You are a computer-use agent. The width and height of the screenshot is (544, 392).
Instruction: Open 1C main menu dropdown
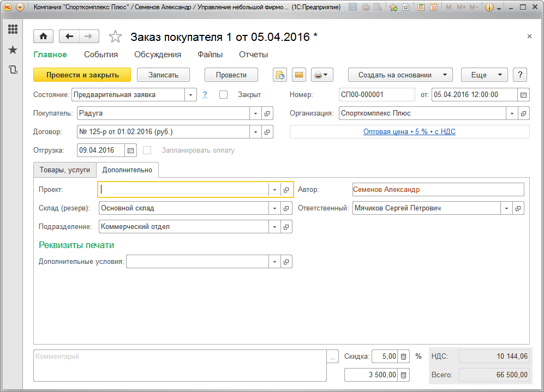[x=20, y=7]
